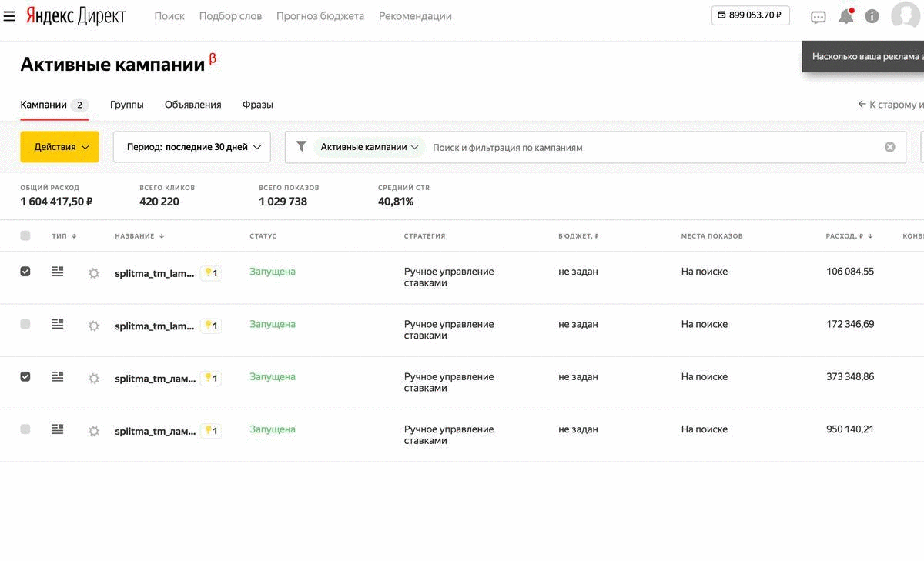The width and height of the screenshot is (924, 561).
Task: Open the chat messages icon
Action: (x=819, y=16)
